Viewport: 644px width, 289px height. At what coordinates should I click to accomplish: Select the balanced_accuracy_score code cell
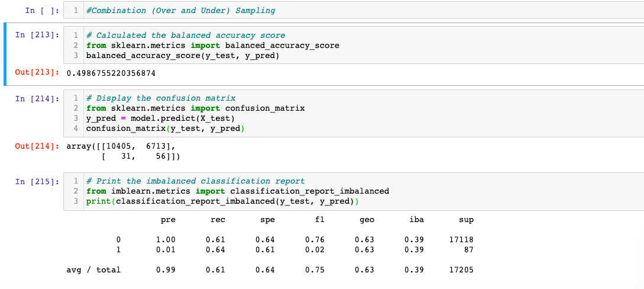[354, 45]
